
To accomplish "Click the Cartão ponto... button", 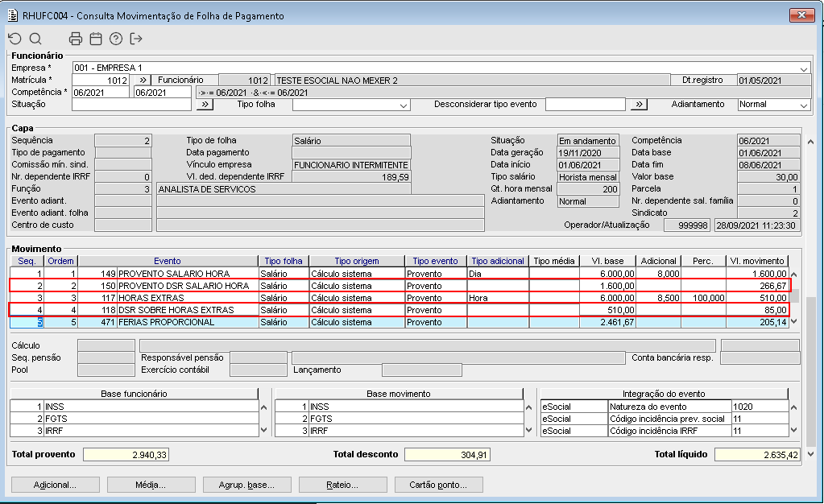I will click(438, 485).
